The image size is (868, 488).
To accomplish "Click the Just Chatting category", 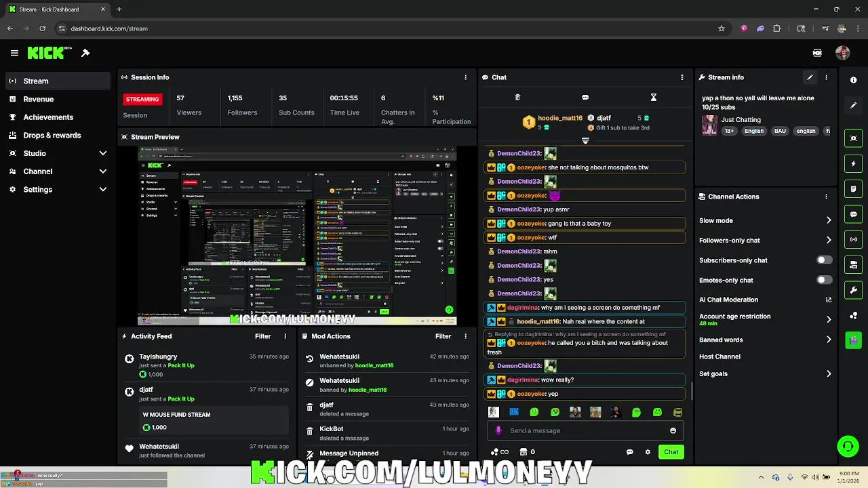I will coord(741,120).
